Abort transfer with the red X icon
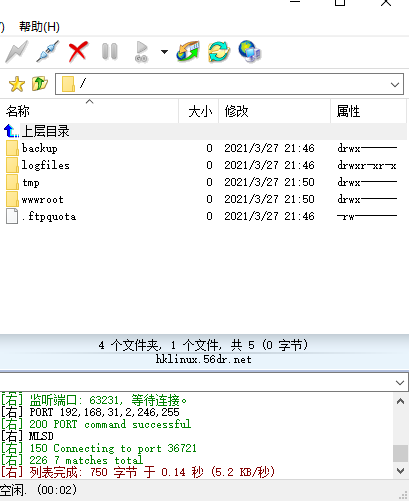409x501 pixels. [78, 52]
